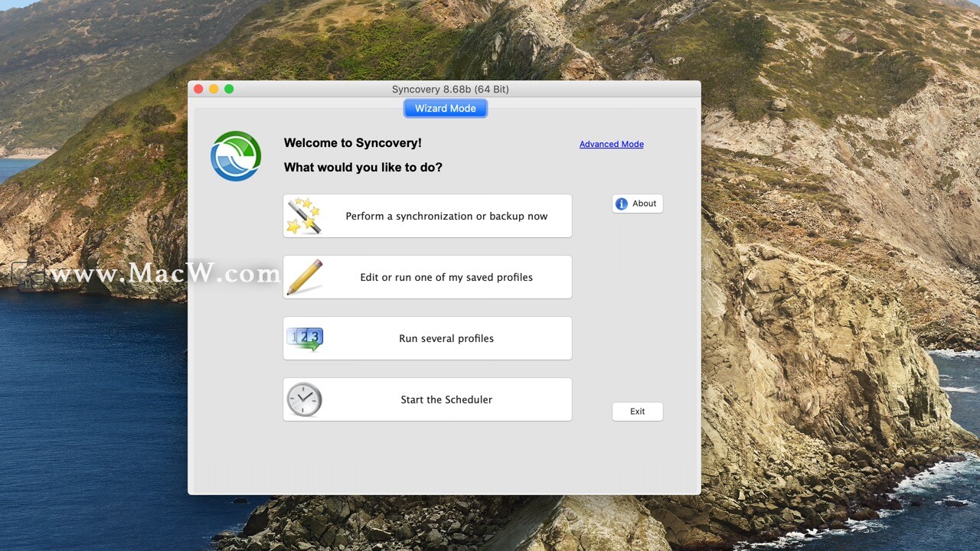
Task: Choose Perform a synchronization or backup now
Action: 427,216
